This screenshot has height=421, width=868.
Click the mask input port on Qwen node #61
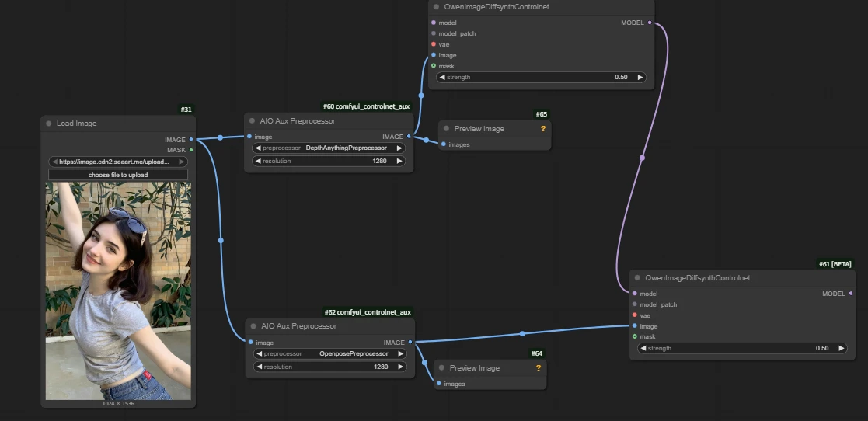pyautogui.click(x=634, y=336)
